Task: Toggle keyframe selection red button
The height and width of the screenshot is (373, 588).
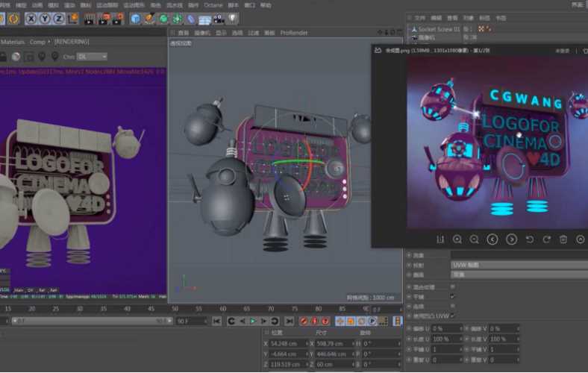Action: click(325, 321)
